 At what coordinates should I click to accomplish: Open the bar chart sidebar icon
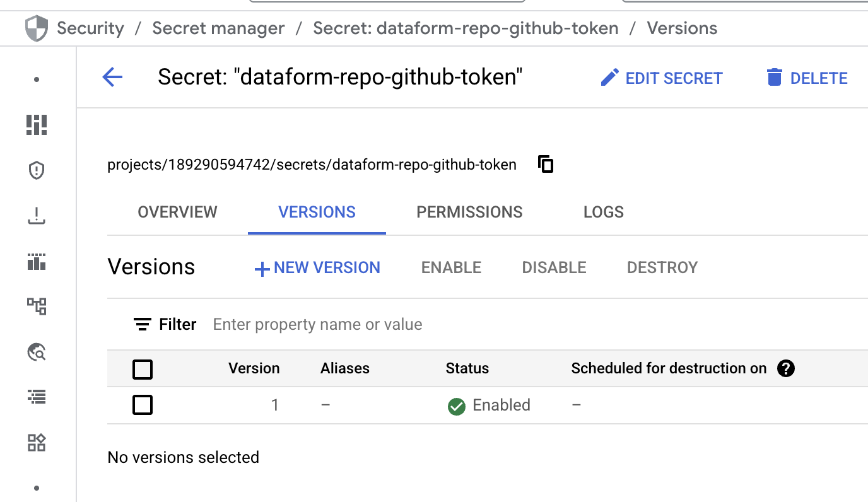click(x=37, y=261)
